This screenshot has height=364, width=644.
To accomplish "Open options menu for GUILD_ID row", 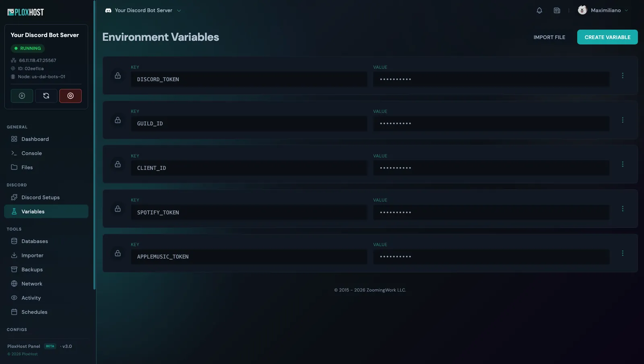I will tap(623, 120).
